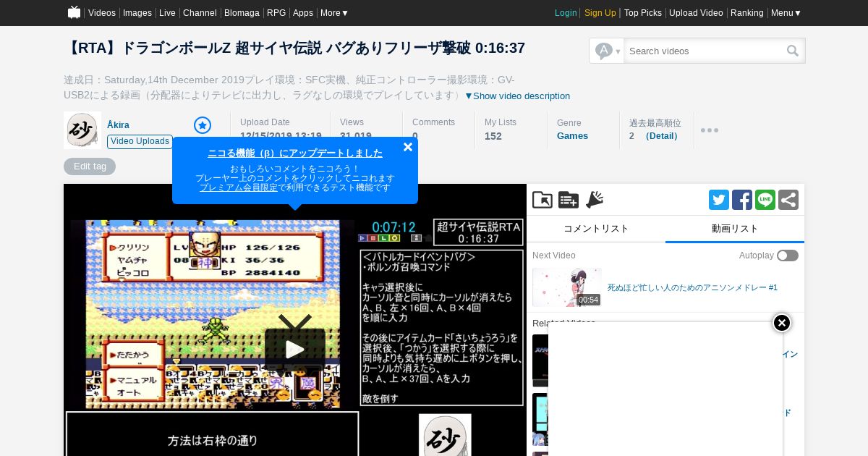Switch to the 動画リスト tab
868x456 pixels.
click(735, 229)
